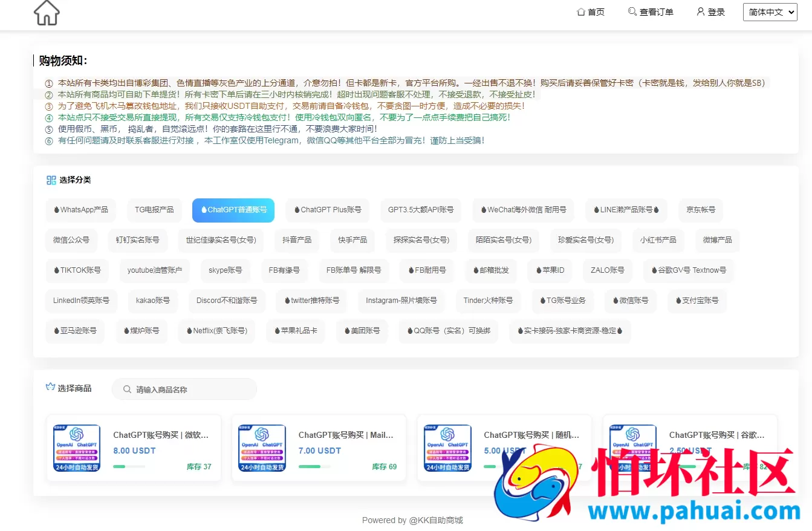812x531 pixels.
Task: Select the FB账单号 解限号 category
Action: [354, 270]
